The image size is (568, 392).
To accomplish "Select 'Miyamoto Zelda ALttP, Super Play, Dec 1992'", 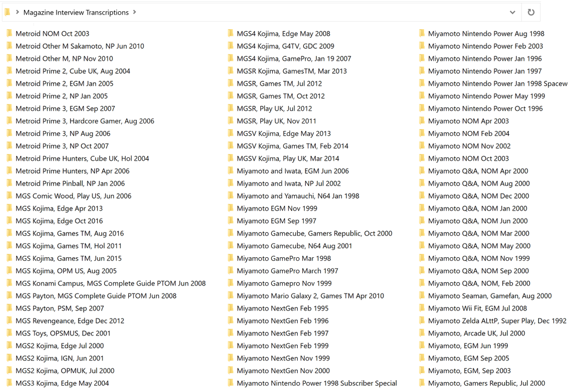I will coord(497,321).
